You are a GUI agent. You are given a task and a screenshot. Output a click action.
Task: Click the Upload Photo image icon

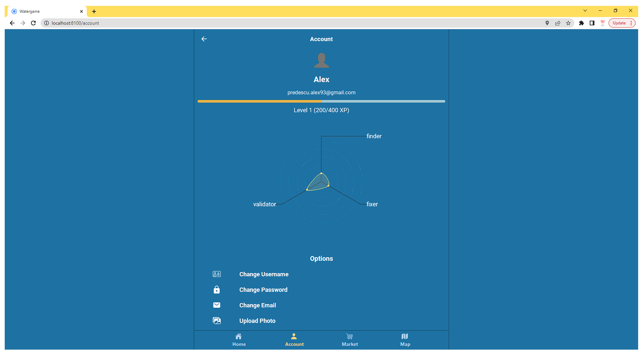[217, 321]
